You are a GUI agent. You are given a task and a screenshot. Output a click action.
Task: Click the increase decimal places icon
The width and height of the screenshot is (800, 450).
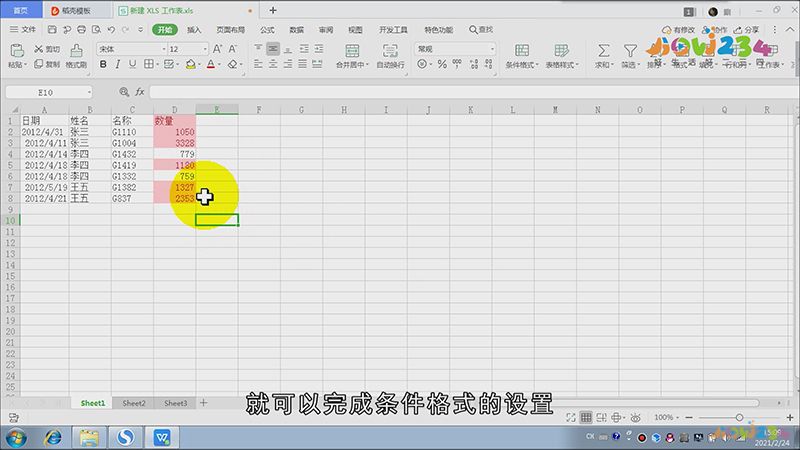pyautogui.click(x=474, y=64)
